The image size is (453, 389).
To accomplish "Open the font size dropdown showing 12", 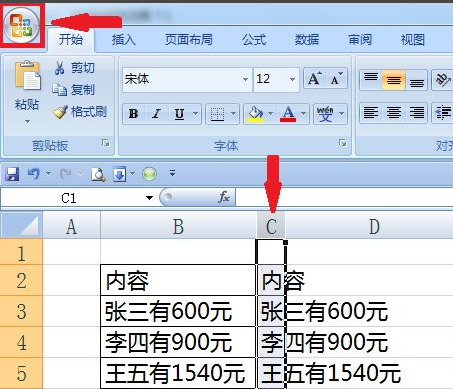I will (x=292, y=79).
